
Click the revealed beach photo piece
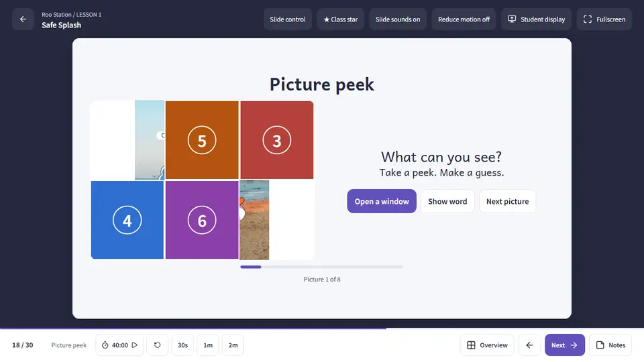[x=254, y=220]
